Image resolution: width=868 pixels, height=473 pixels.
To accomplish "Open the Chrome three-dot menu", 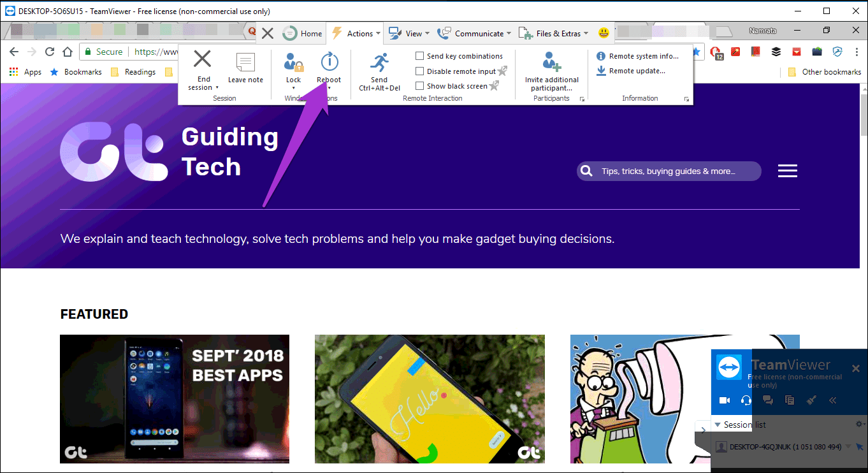I will 857,52.
